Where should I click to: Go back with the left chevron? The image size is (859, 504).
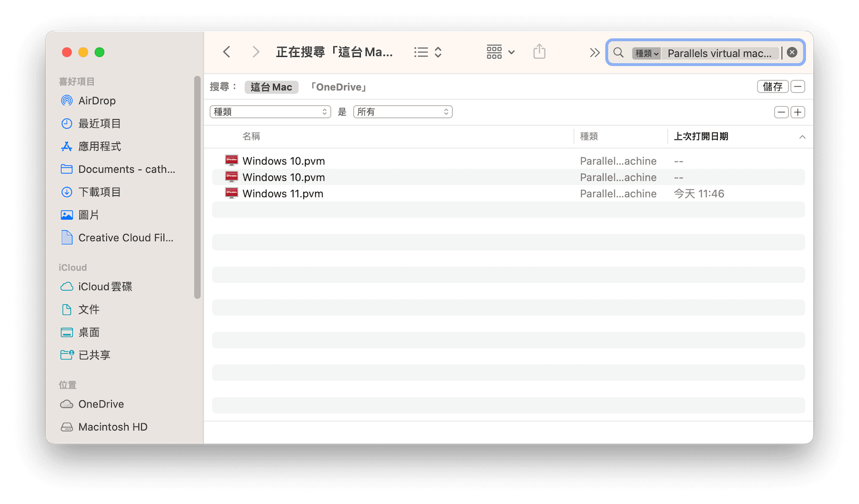[x=227, y=52]
